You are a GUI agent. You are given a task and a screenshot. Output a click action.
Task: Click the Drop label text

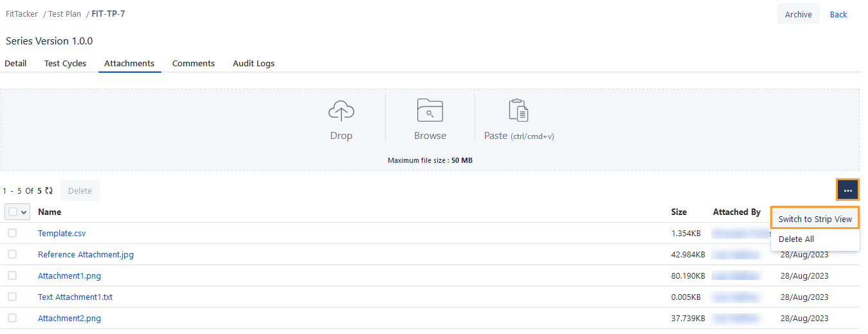click(x=341, y=136)
